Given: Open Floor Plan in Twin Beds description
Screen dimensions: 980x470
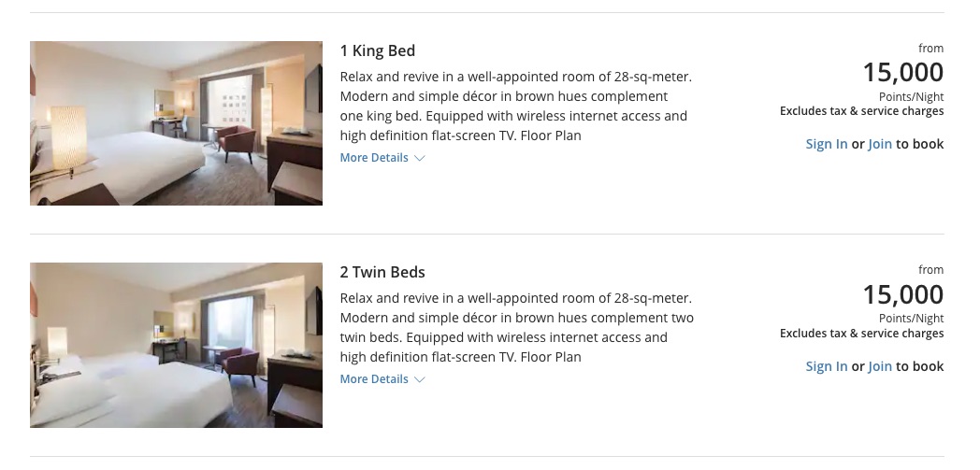Looking at the screenshot, I should point(551,357).
